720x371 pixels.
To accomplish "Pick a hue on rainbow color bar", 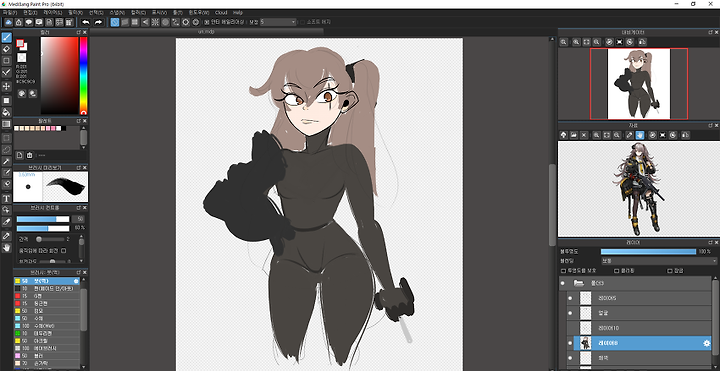I will coord(84,76).
